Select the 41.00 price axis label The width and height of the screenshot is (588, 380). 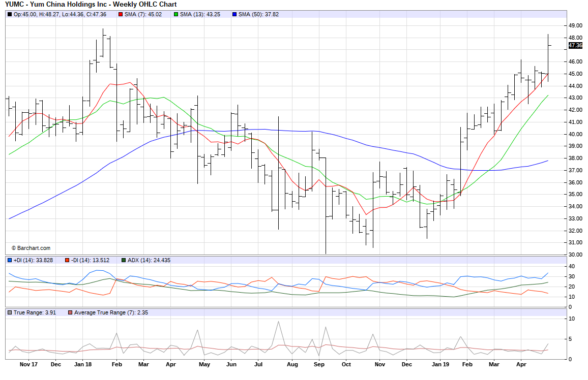[575, 122]
